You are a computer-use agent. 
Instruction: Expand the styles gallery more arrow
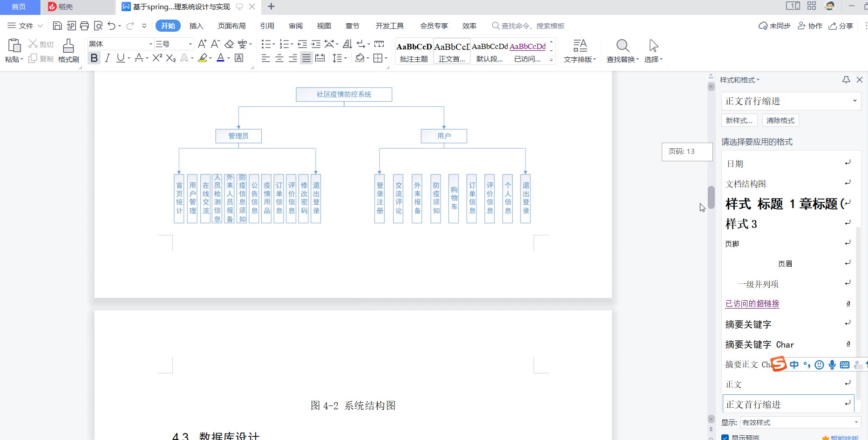tap(551, 60)
